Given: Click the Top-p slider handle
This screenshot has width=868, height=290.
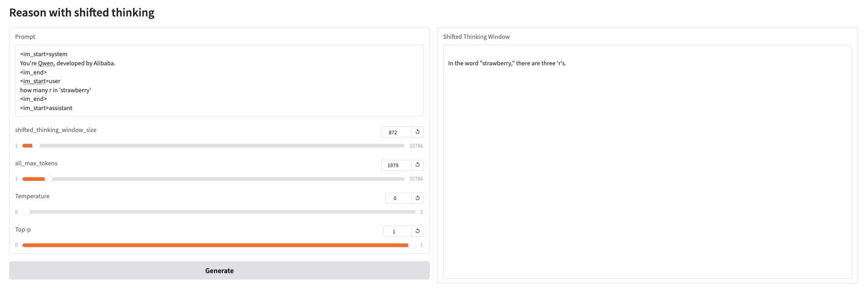Looking at the screenshot, I should tap(412, 245).
